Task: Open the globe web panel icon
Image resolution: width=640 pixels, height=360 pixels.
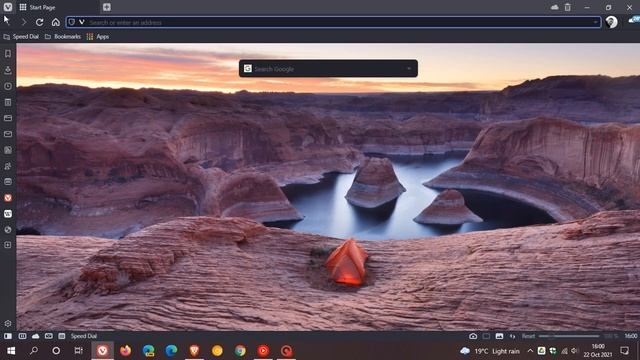Action: tap(8, 229)
